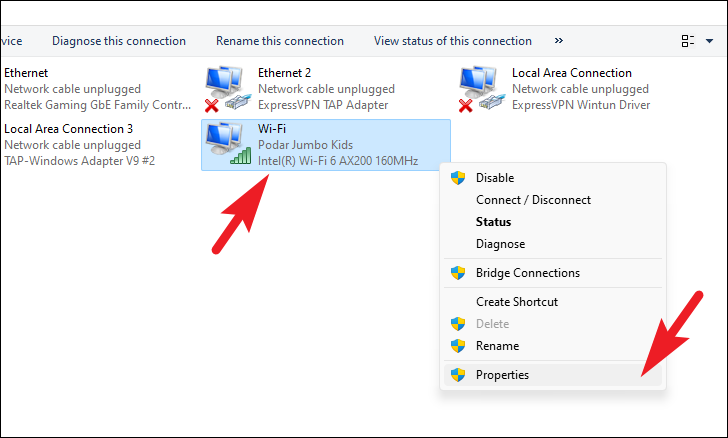Click the Wi-Fi connection name
The image size is (728, 438).
pos(272,129)
